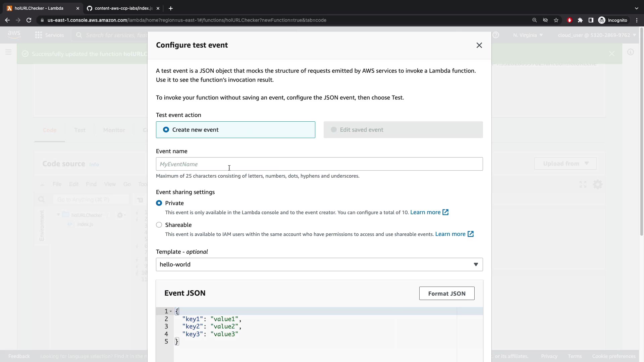Collapse JSON line 1 fold arrow
The height and width of the screenshot is (362, 644).
pyautogui.click(x=171, y=311)
